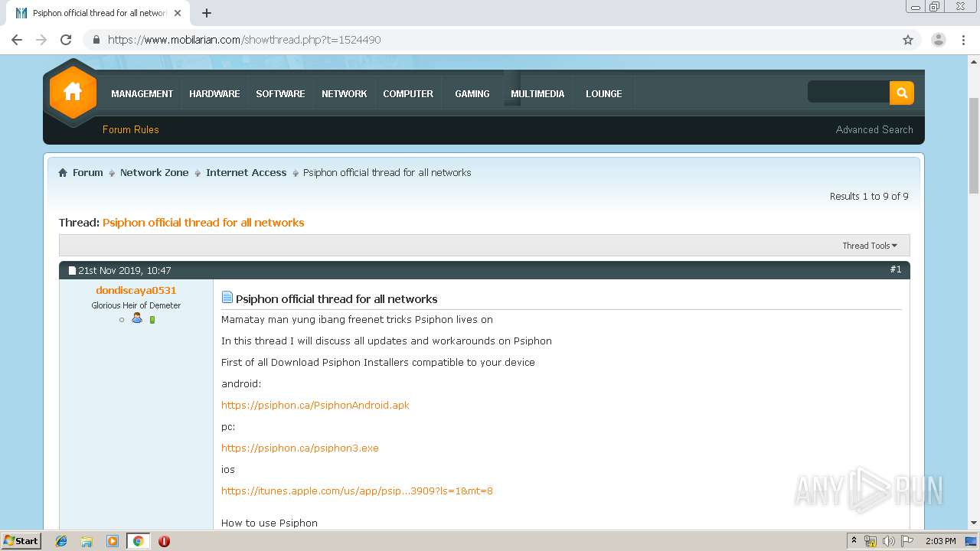980x551 pixels.
Task: Click the Chrome icon in the taskbar
Action: tap(138, 541)
